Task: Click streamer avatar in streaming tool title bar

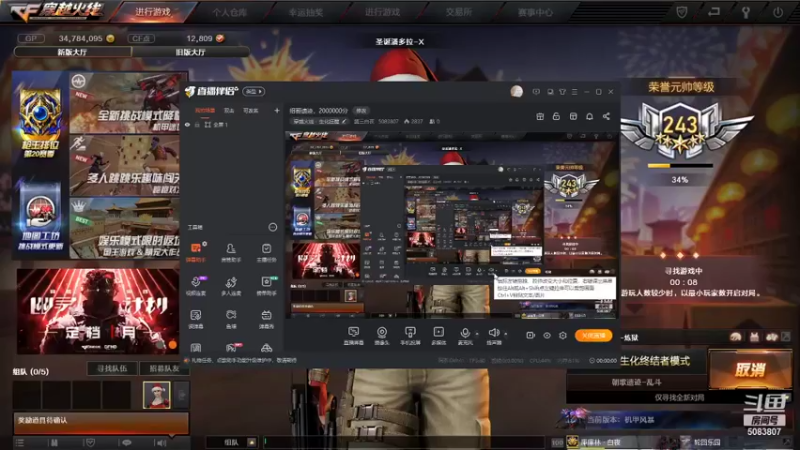Action: pyautogui.click(x=516, y=91)
